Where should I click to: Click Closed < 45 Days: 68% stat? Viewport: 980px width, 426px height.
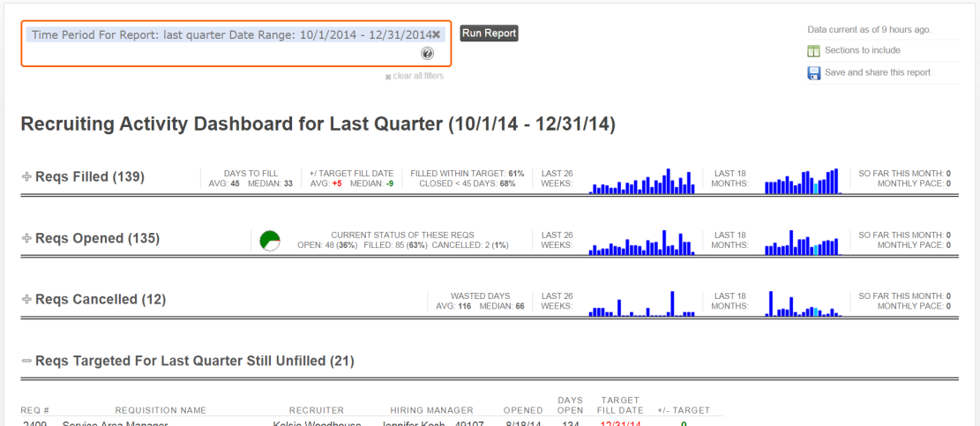(x=467, y=183)
